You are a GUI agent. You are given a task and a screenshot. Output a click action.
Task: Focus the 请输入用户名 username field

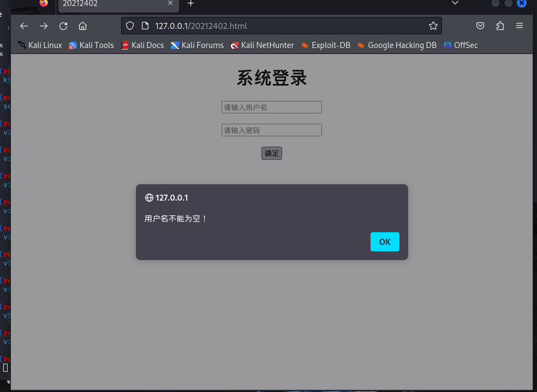272,107
